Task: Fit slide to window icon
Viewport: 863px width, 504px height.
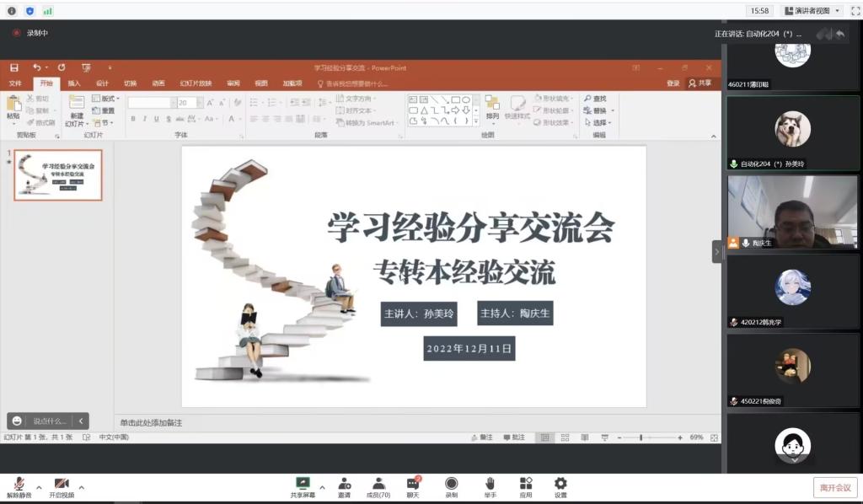Action: 714,437
